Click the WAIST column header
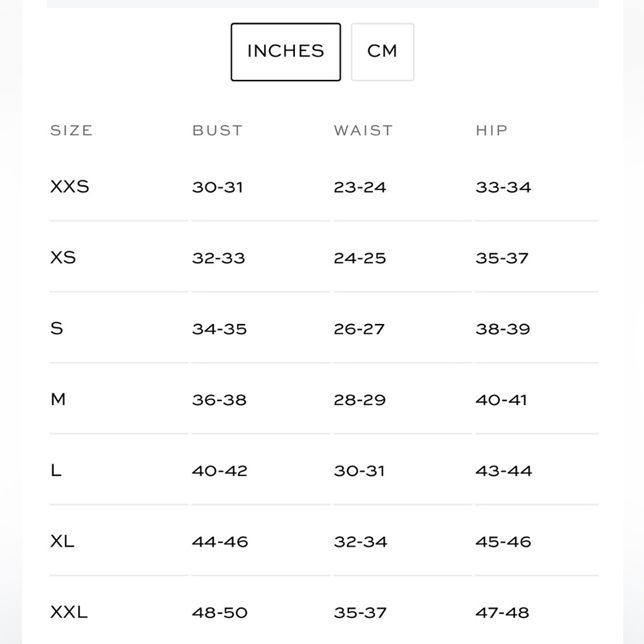Viewport: 644px width, 644px height. pyautogui.click(x=363, y=131)
